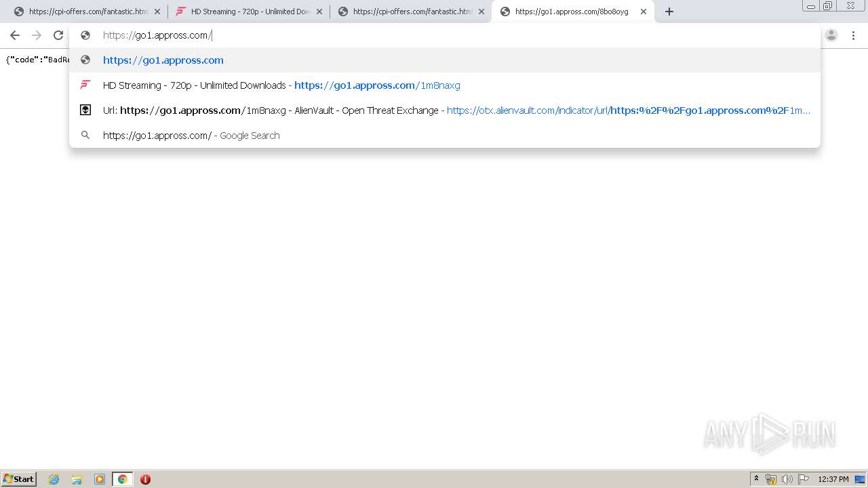868x488 pixels.
Task: Show hidden tray icons arrow
Action: coord(756,479)
